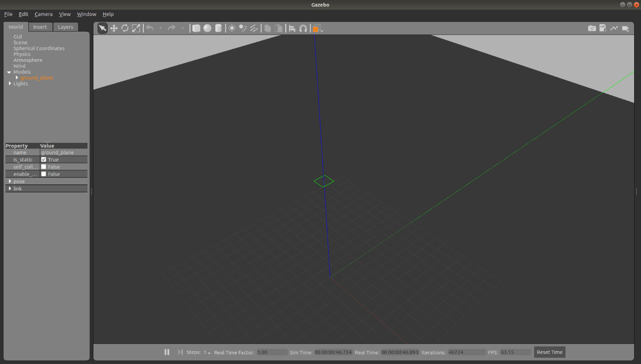Open the log data recorder

[x=603, y=28]
